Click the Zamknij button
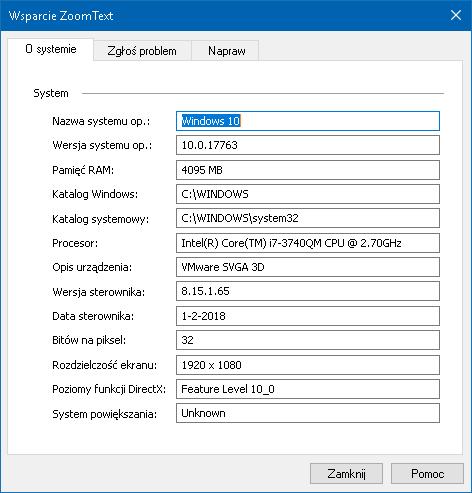The image size is (472, 493). (x=346, y=473)
